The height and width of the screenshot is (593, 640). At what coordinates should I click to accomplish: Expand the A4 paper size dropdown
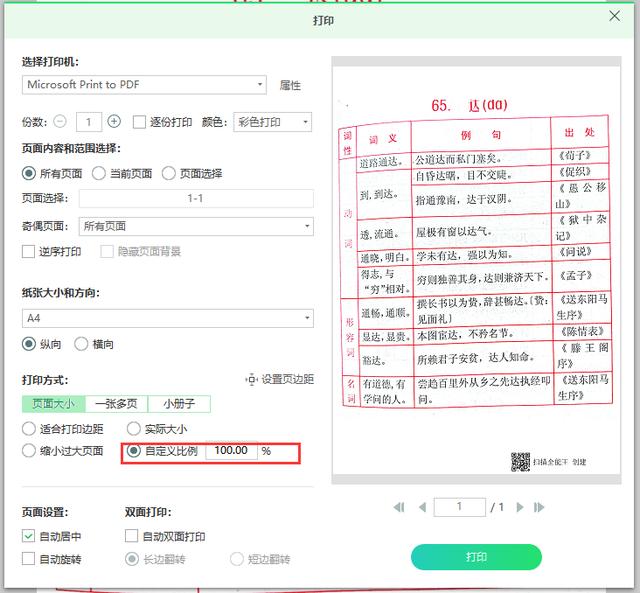(168, 318)
